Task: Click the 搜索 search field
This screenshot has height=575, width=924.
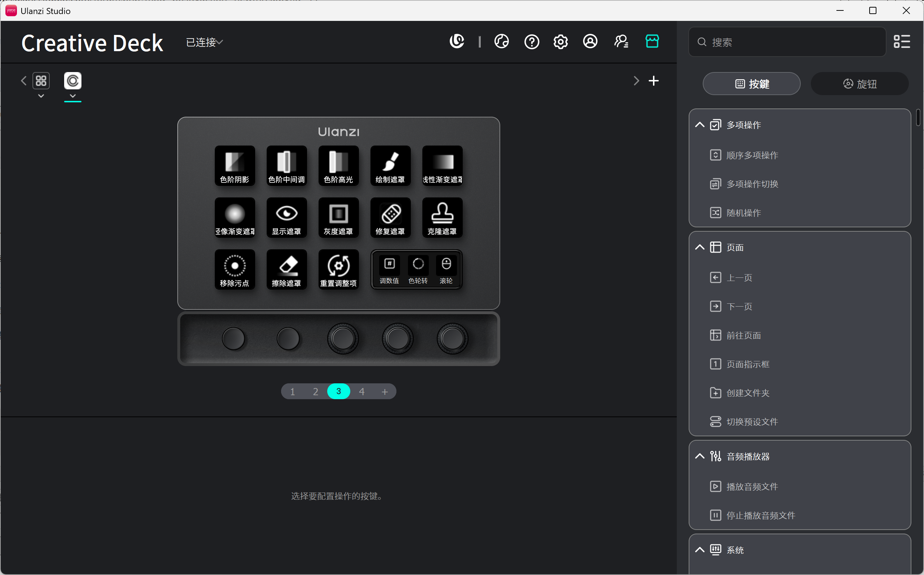Action: [x=787, y=42]
